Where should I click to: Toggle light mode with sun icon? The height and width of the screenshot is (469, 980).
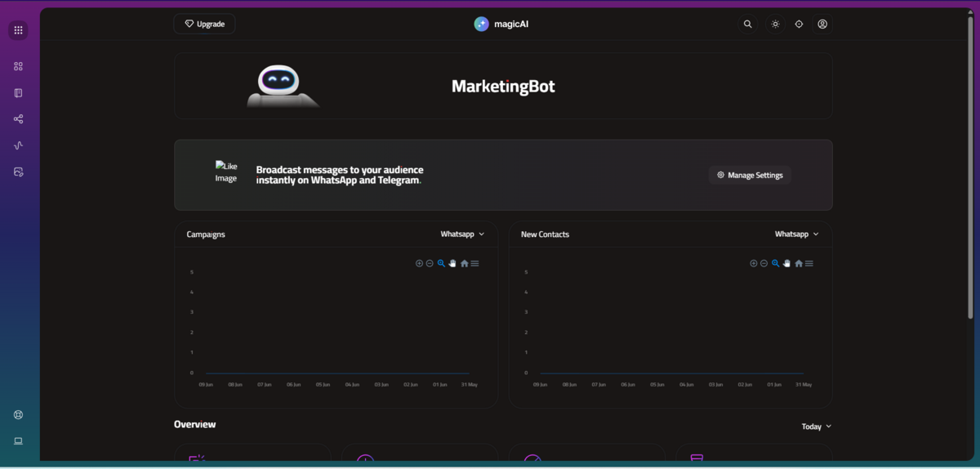[x=775, y=25]
